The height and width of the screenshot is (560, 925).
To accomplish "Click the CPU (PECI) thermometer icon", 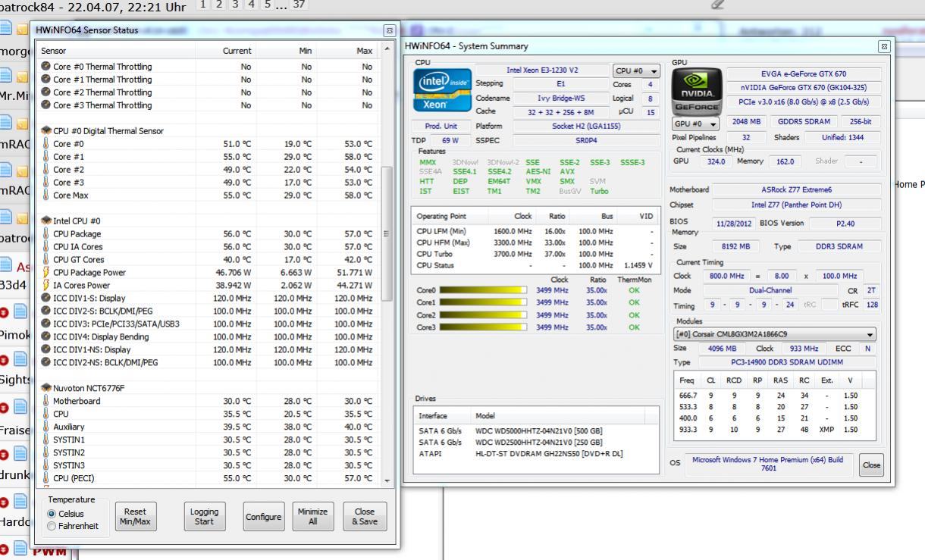I will click(45, 478).
